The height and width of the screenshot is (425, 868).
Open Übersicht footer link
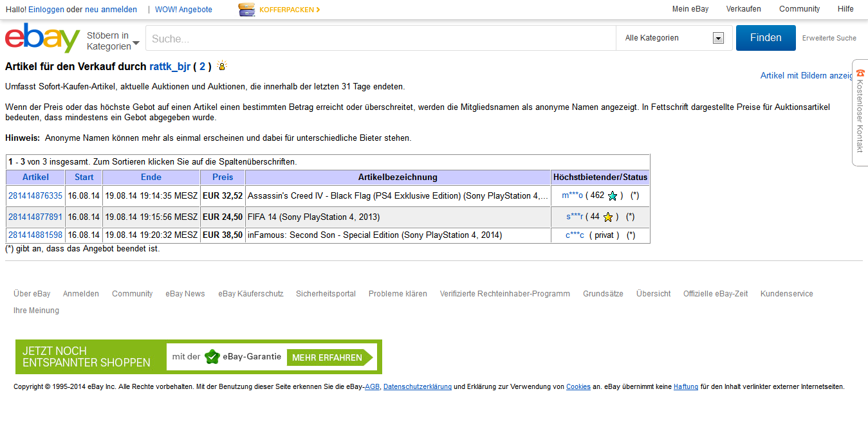(x=654, y=294)
